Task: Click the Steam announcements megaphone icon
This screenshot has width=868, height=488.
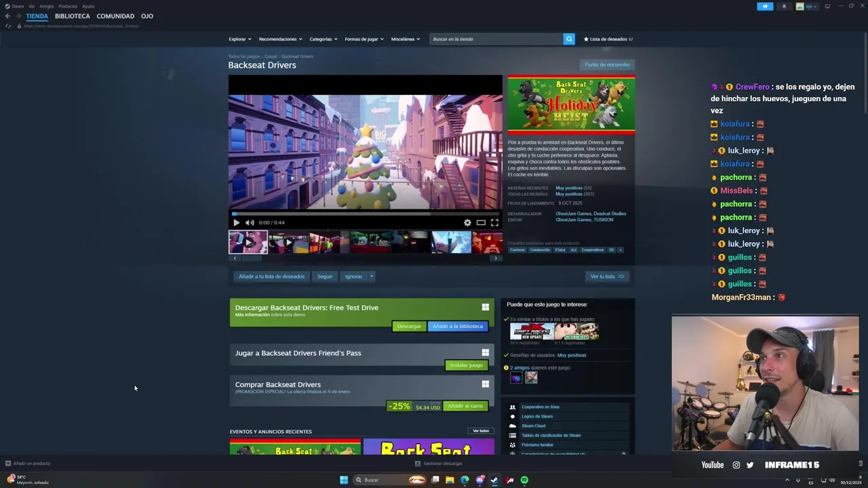Action: click(x=765, y=6)
